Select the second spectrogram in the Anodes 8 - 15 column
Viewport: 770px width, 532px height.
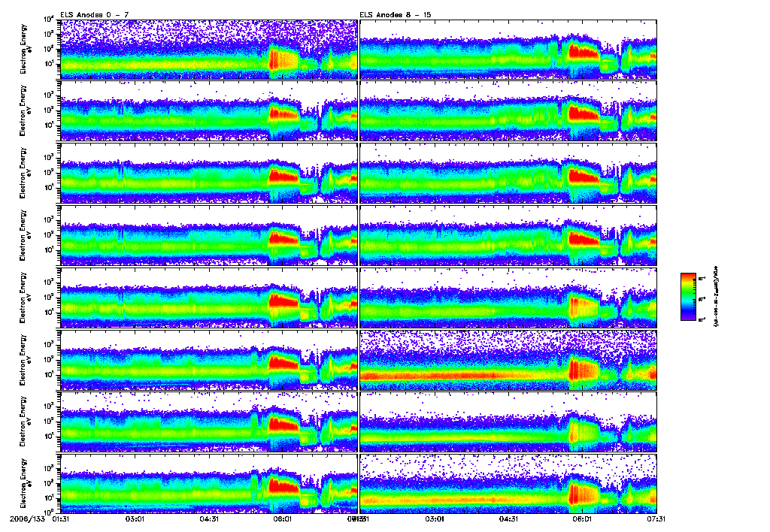508,111
